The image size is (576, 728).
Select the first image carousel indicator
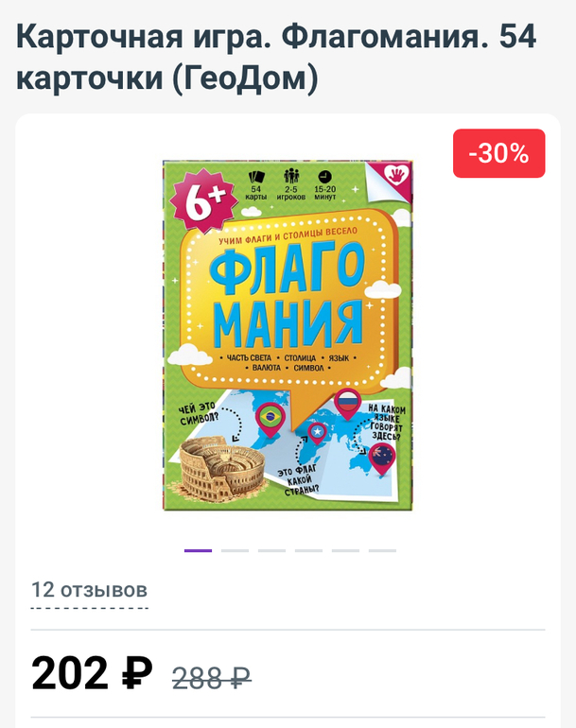[x=198, y=550]
